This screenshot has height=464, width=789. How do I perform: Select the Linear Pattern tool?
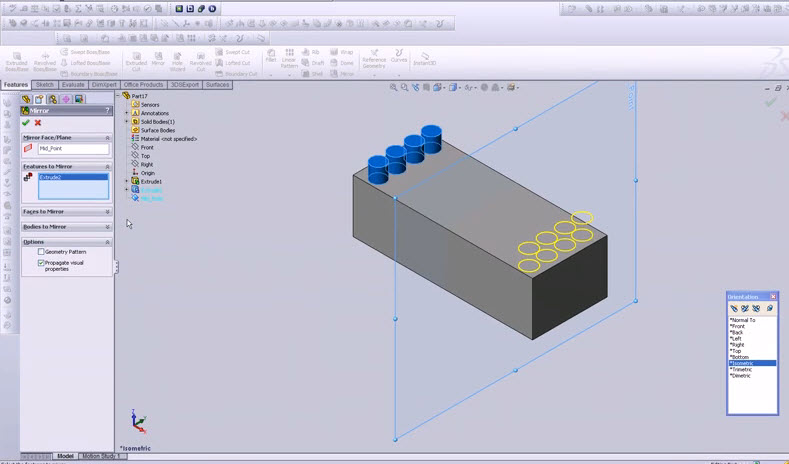pos(289,58)
